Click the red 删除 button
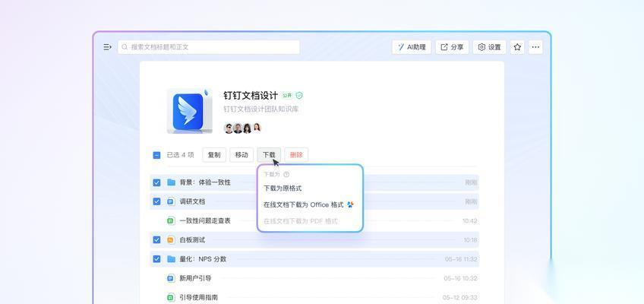The height and width of the screenshot is (304, 644). coord(296,155)
